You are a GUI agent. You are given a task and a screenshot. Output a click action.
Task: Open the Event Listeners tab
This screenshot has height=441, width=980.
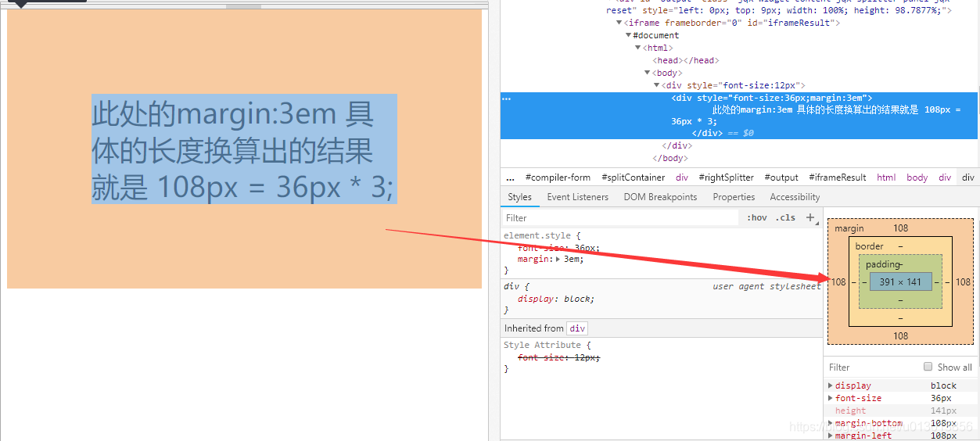(x=578, y=197)
